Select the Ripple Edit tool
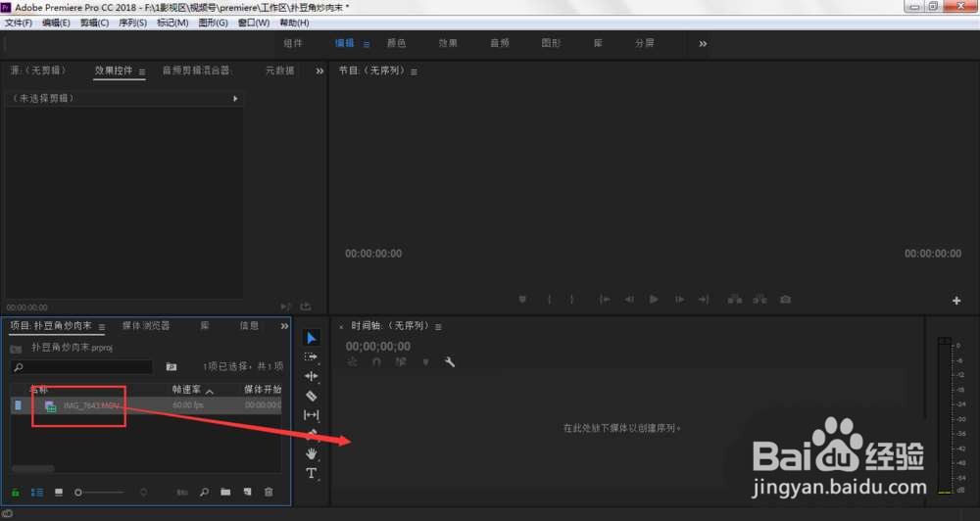 click(311, 376)
